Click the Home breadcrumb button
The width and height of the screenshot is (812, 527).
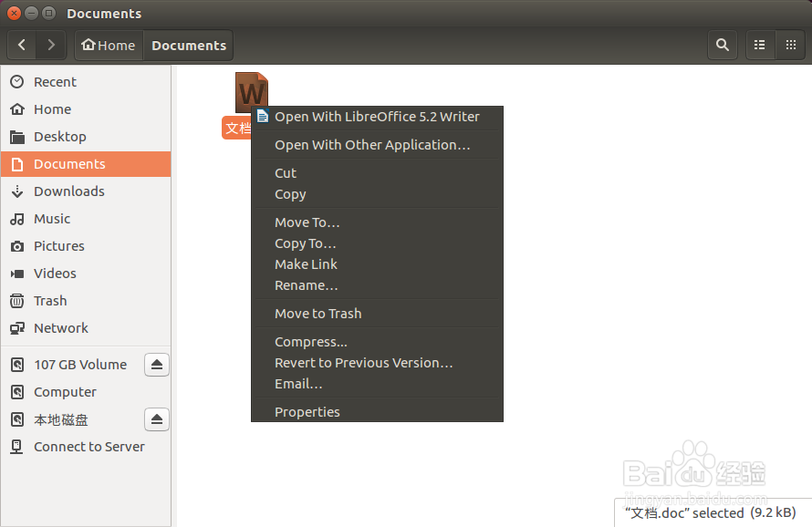click(109, 45)
